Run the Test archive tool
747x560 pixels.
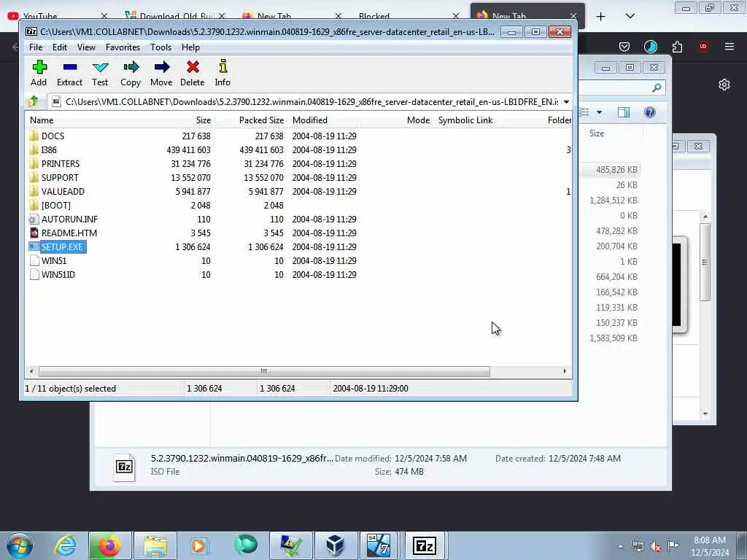coord(100,73)
